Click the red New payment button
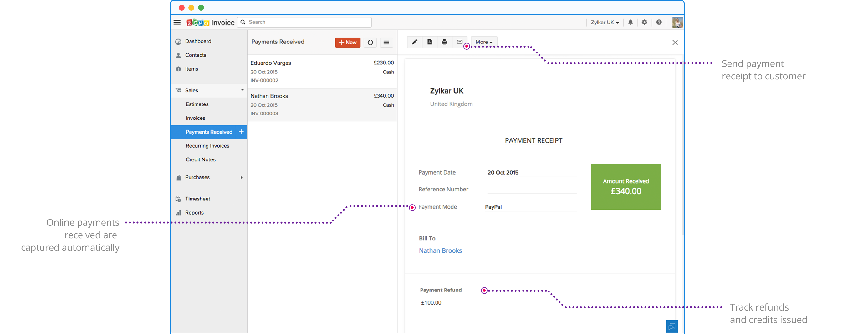 [347, 43]
